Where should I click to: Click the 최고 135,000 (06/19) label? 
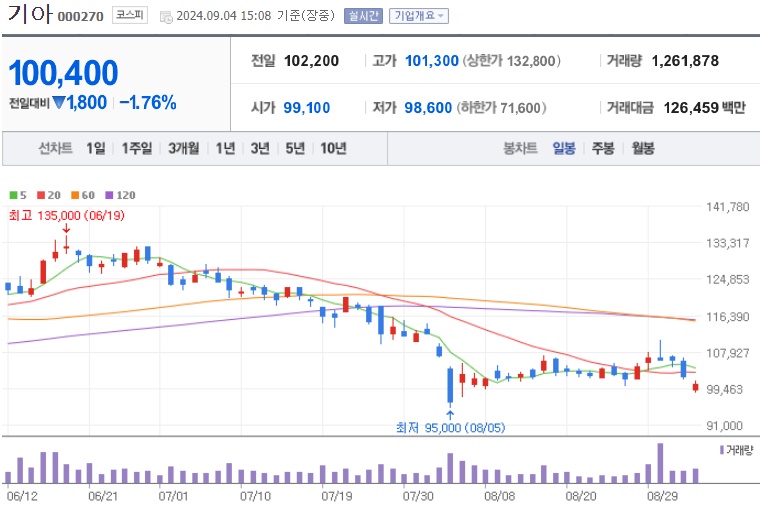[x=66, y=215]
